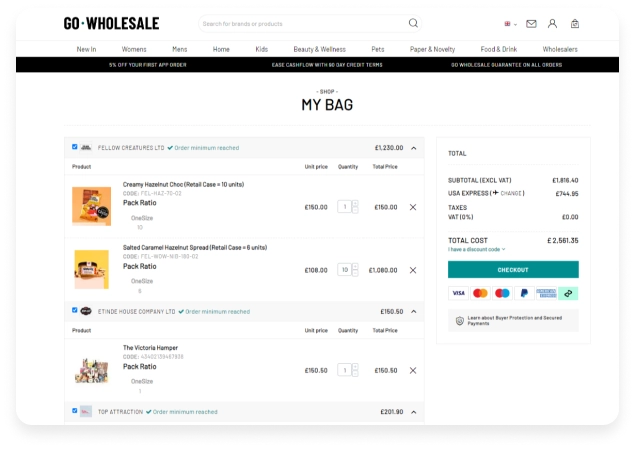Open the messages envelope icon

(531, 24)
